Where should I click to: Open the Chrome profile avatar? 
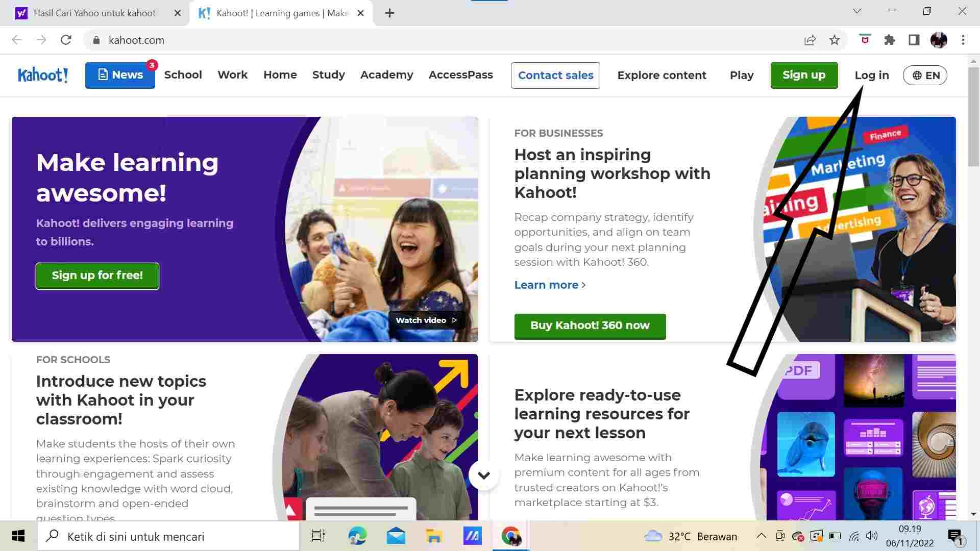[x=939, y=40]
